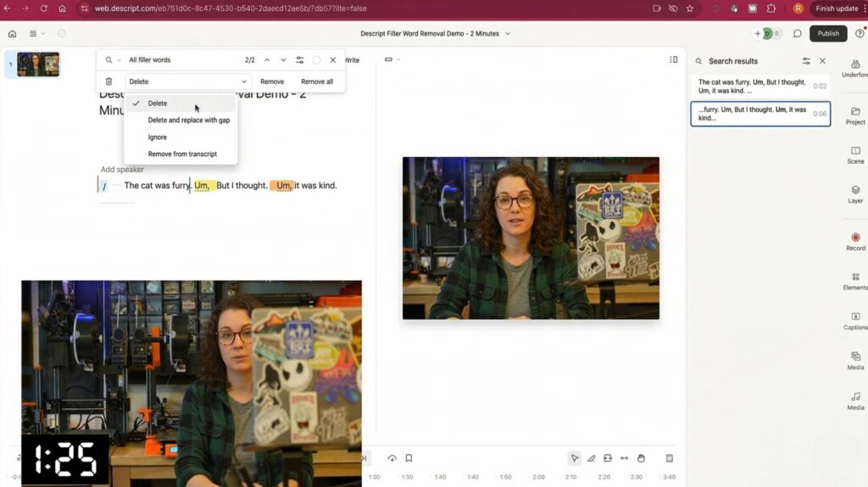Click the sync status checkmark icon
This screenshot has width=868, height=487.
[x=61, y=34]
